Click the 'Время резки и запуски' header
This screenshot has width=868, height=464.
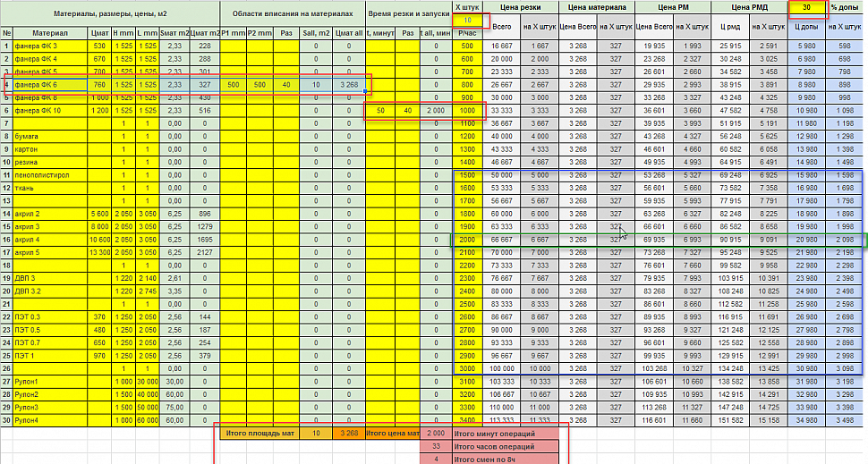[x=409, y=13]
